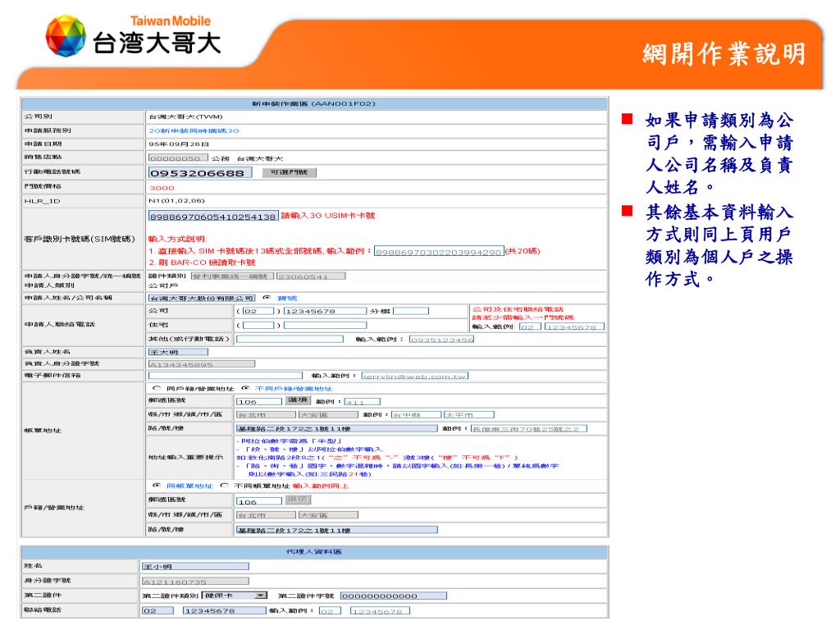Click the 2G新申裝同時攜碼3G service link
This screenshot has width=840, height=630.
click(194, 130)
